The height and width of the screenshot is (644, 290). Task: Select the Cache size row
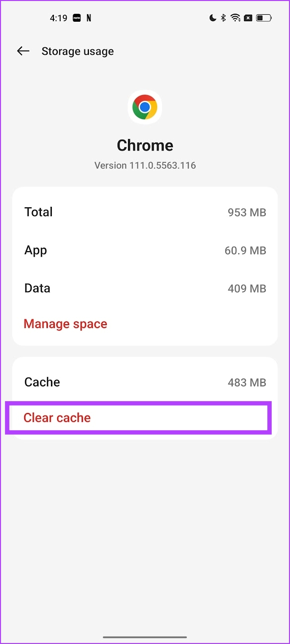[145, 382]
